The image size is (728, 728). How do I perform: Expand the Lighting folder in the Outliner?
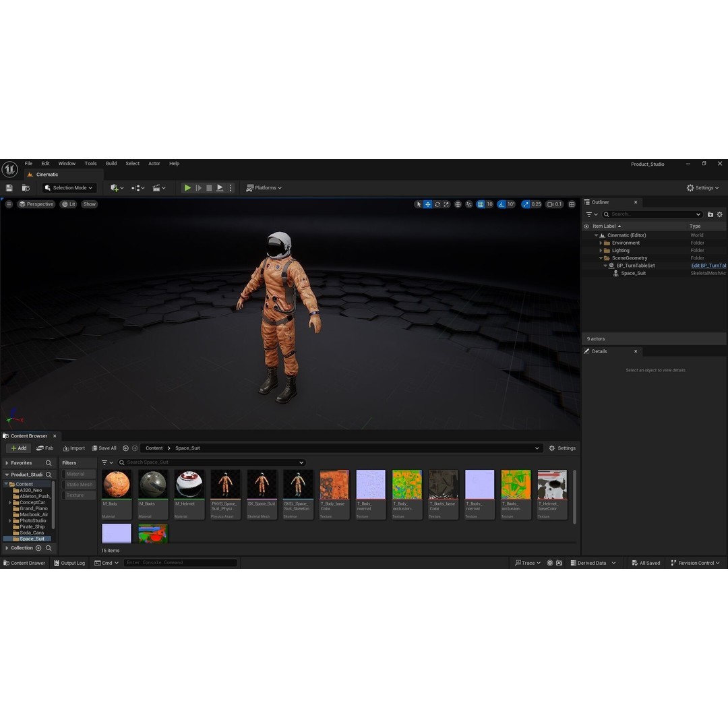601,250
